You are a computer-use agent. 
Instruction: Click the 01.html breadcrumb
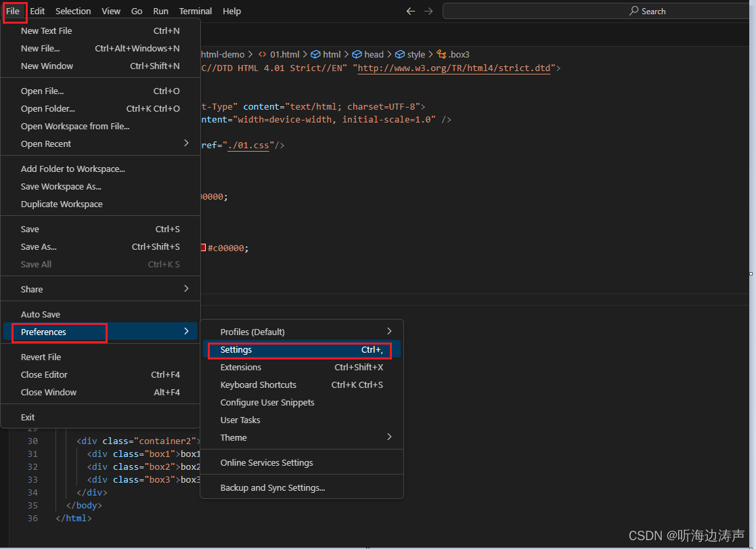[x=279, y=55]
